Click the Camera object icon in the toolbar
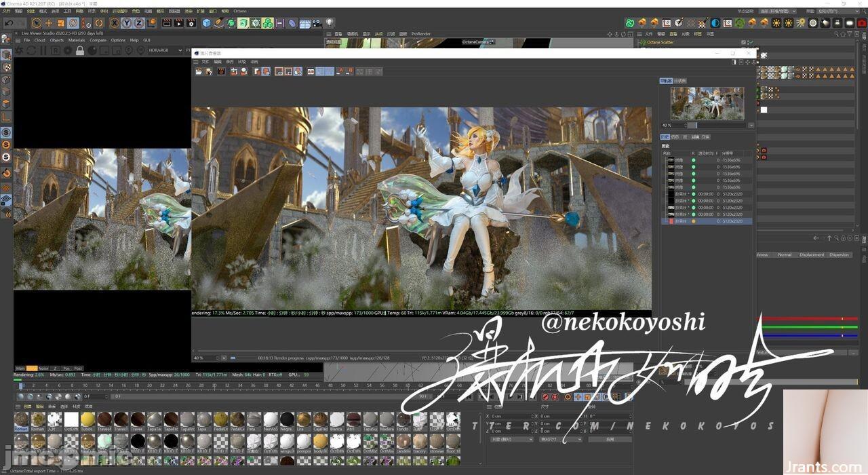Image resolution: width=868 pixels, height=475 pixels. coord(317,23)
